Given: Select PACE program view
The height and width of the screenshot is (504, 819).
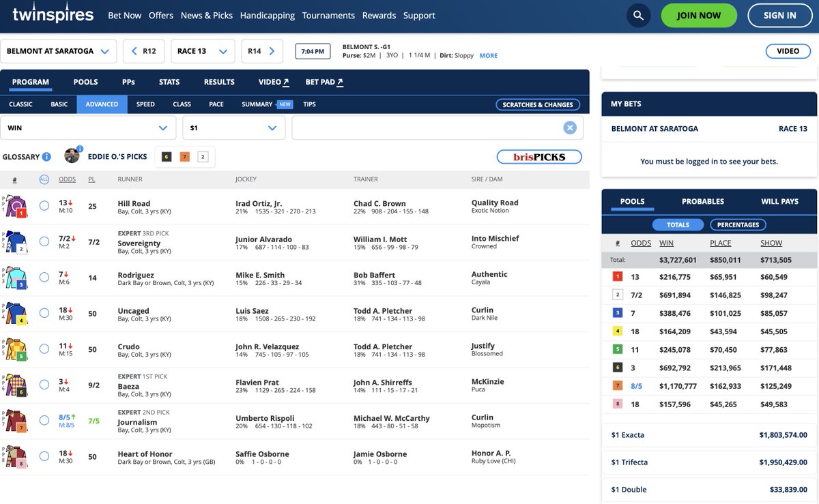Looking at the screenshot, I should click(x=216, y=104).
